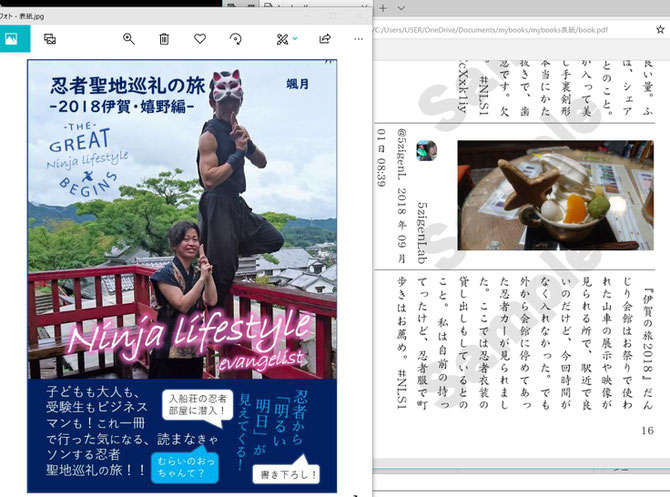Expand the browser tab list chevron
Viewport: 670px width, 497px height.
[x=401, y=8]
